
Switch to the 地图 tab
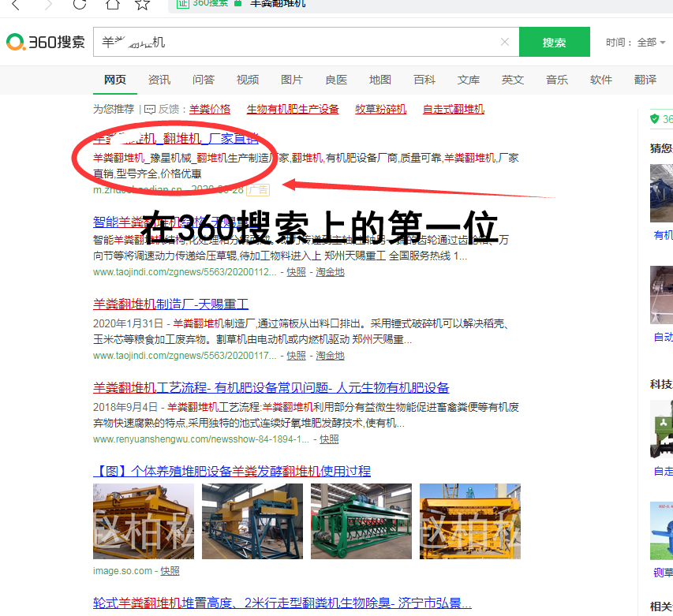(x=380, y=80)
